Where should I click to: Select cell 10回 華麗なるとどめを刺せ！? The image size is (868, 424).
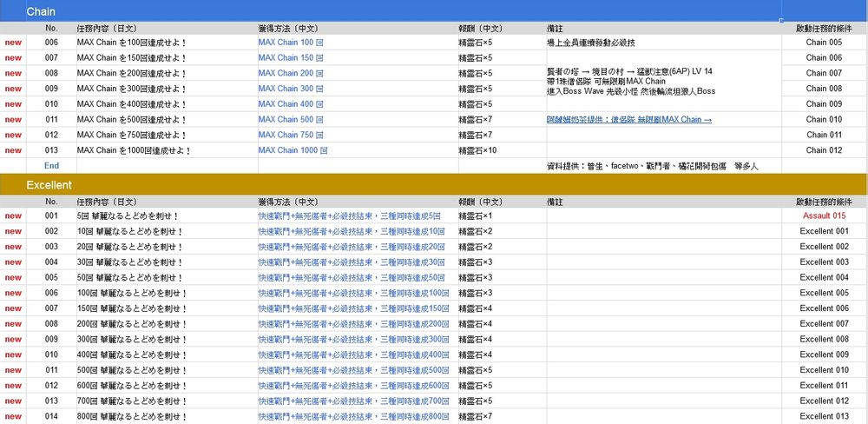tap(168, 231)
